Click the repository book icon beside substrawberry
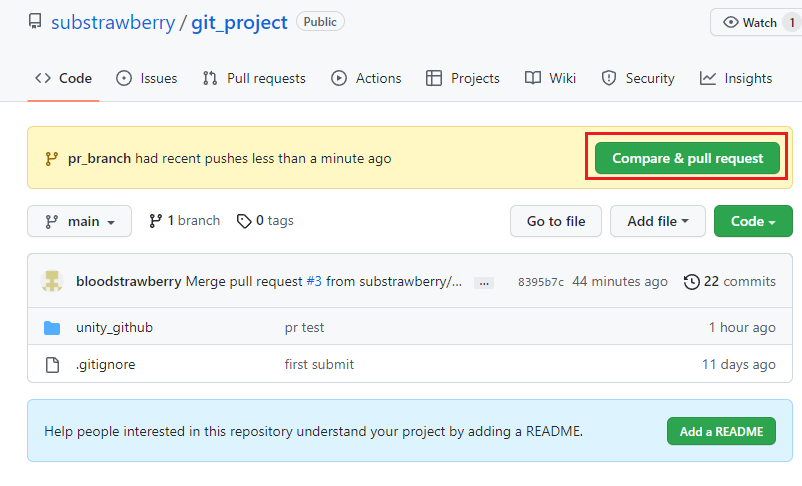 click(35, 21)
